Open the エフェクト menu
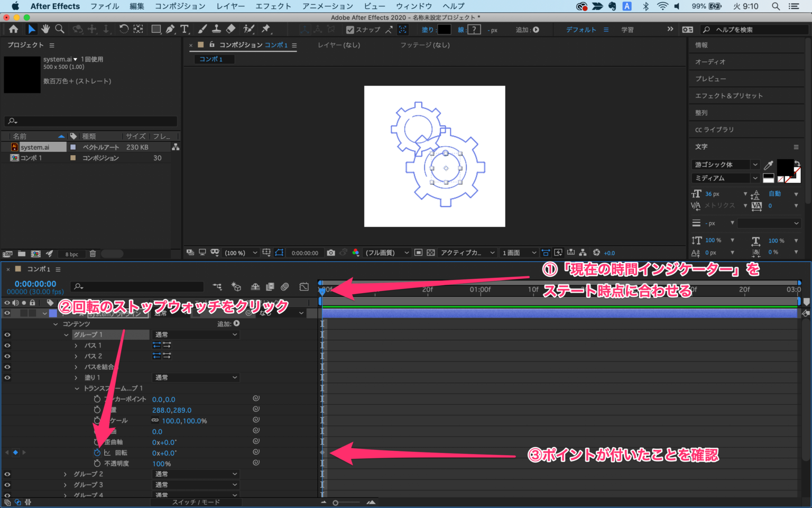This screenshot has height=508, width=812. [273, 6]
